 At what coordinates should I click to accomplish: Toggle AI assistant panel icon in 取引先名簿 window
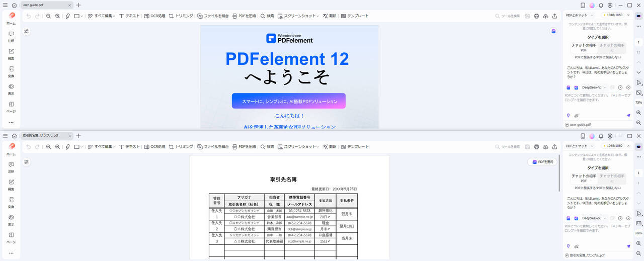pos(638,146)
